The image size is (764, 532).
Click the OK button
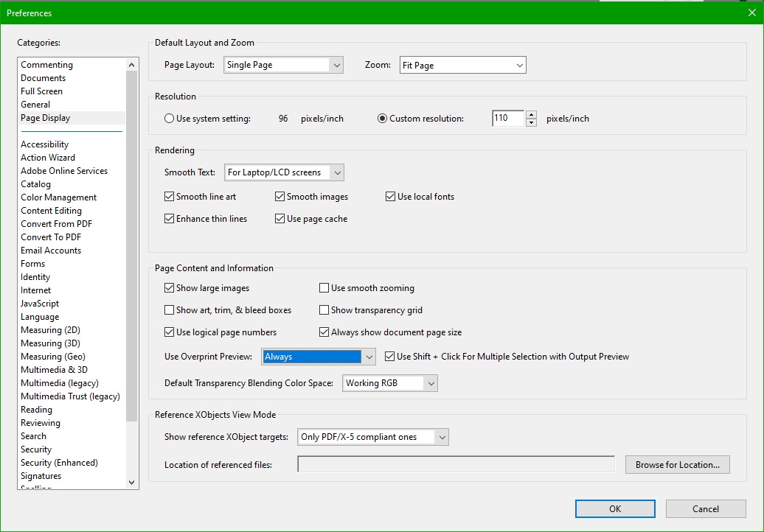click(615, 508)
